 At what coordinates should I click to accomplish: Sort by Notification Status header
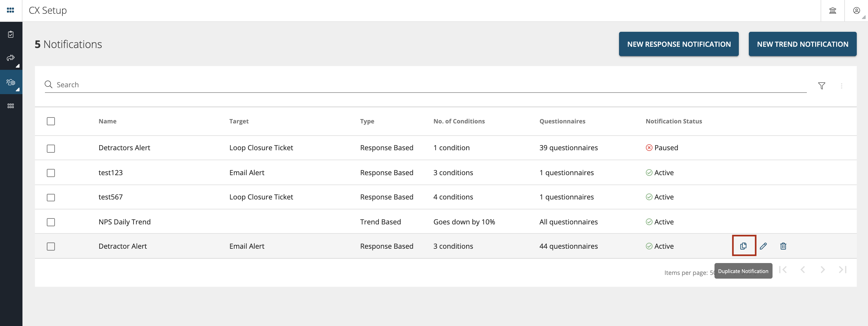(674, 121)
